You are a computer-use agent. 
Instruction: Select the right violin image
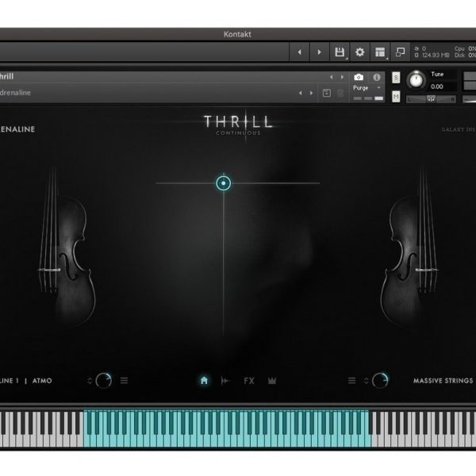(409, 246)
